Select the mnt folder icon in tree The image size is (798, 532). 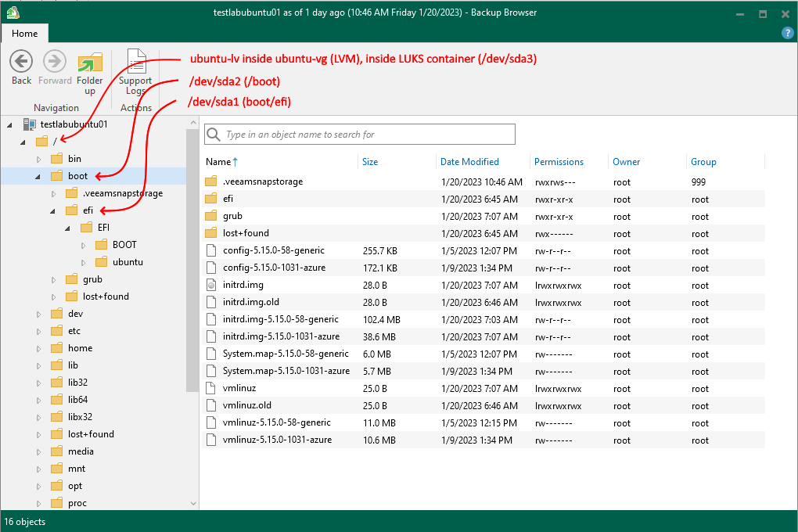point(57,469)
